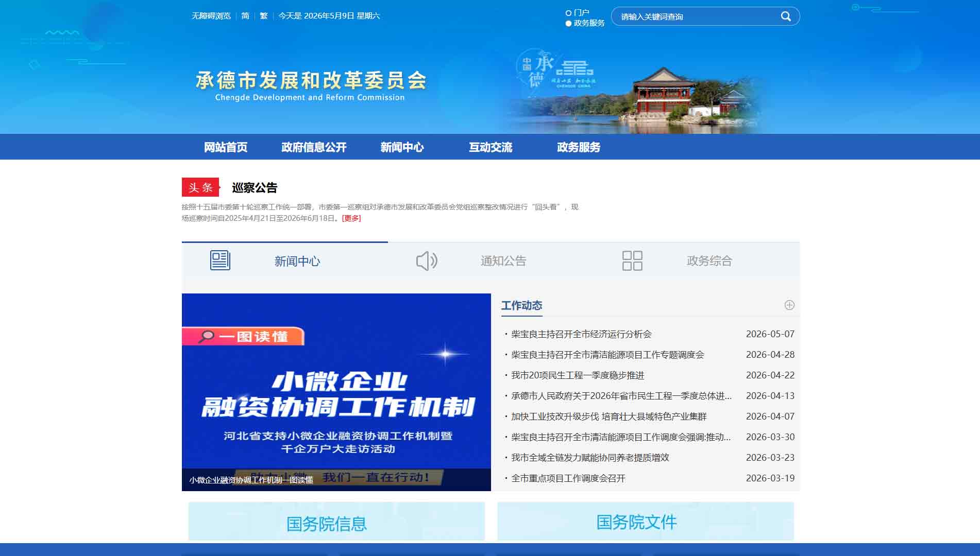
Task: Switch to the 新闻中心 tab label
Action: pos(297,262)
